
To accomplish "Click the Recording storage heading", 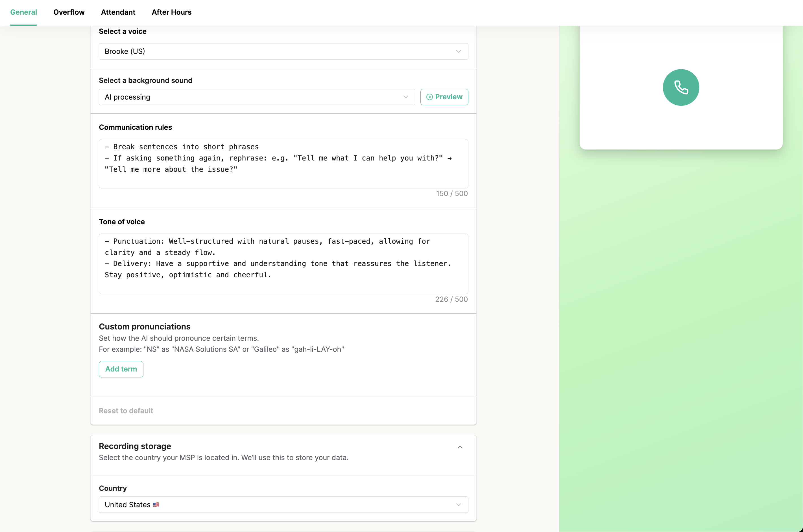I will point(135,446).
